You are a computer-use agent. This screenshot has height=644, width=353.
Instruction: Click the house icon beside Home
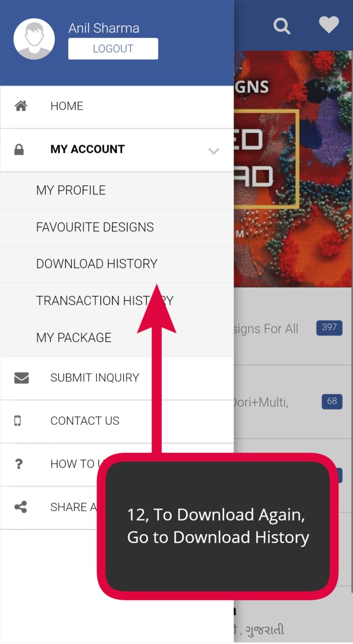pyautogui.click(x=21, y=106)
